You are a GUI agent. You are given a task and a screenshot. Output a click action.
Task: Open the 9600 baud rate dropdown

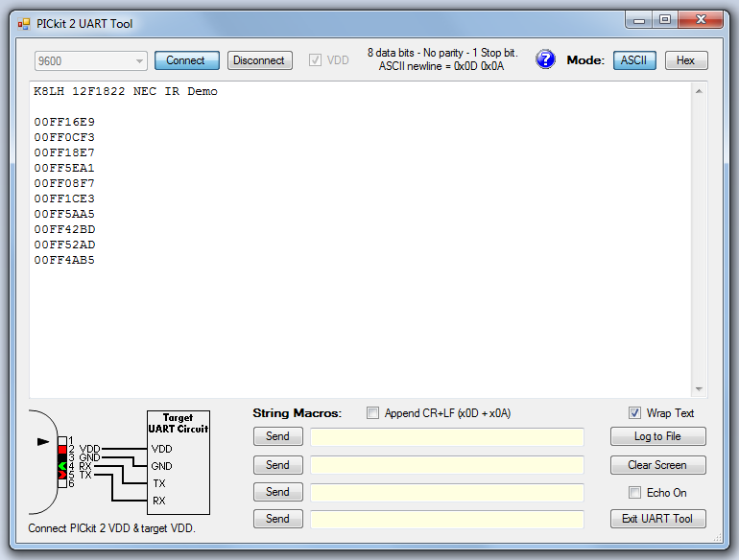point(91,60)
